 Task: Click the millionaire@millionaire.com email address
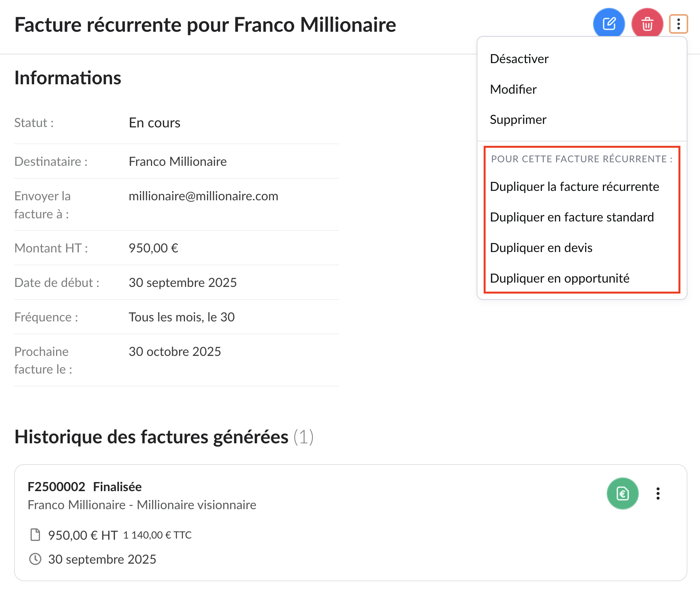[203, 196]
